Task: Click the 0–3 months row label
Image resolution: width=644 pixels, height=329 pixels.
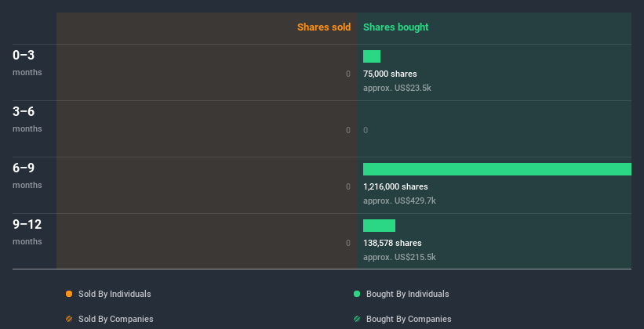Action: click(27, 63)
